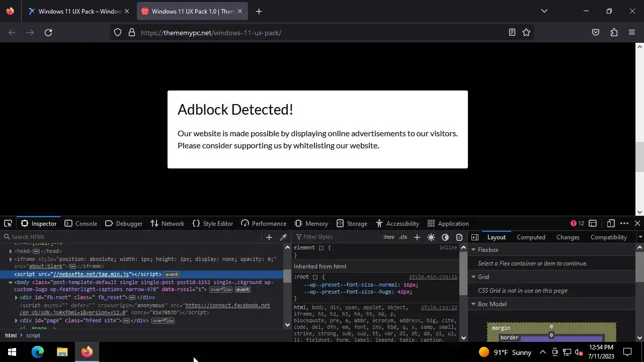Switch to the Computed sidebar tab
The image size is (644, 362).
click(x=531, y=237)
